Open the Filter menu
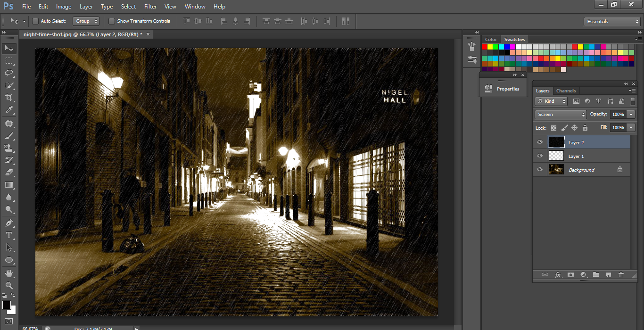 (150, 6)
